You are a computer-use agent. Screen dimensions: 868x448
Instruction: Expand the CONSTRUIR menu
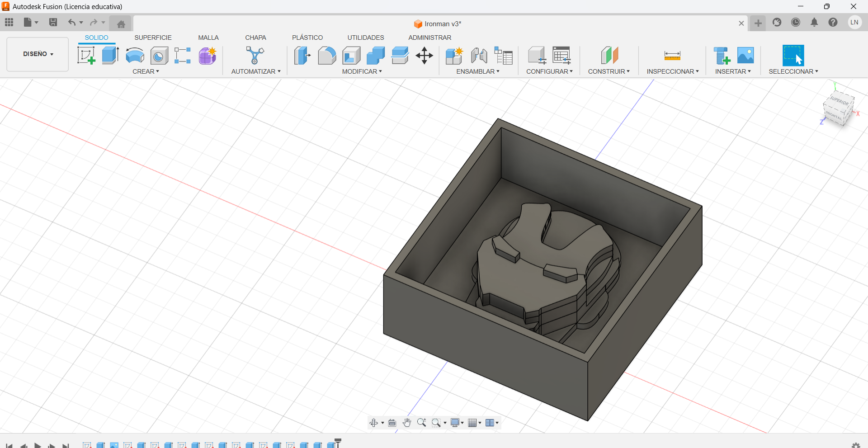tap(609, 71)
